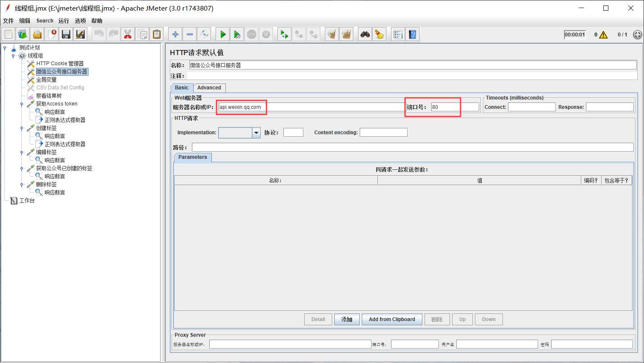Click the yellow warning error count icon
644x363 pixels.
603,35
